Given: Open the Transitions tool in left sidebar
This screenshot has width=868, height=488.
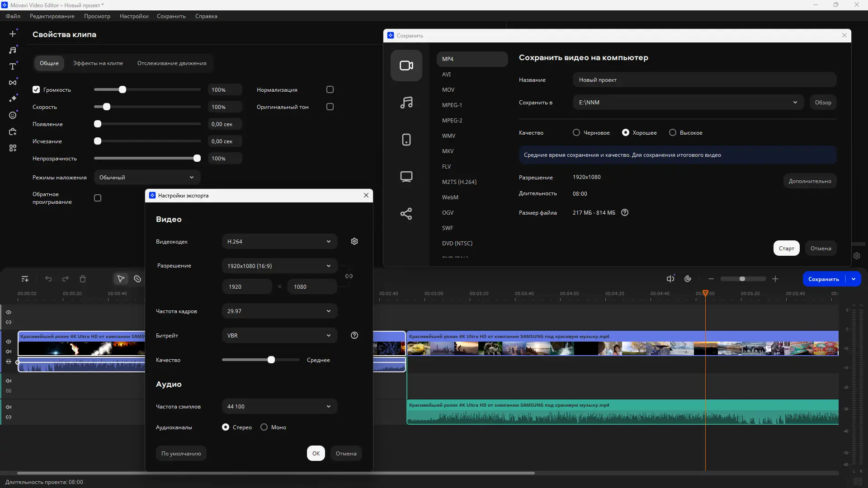Looking at the screenshot, I should (13, 83).
